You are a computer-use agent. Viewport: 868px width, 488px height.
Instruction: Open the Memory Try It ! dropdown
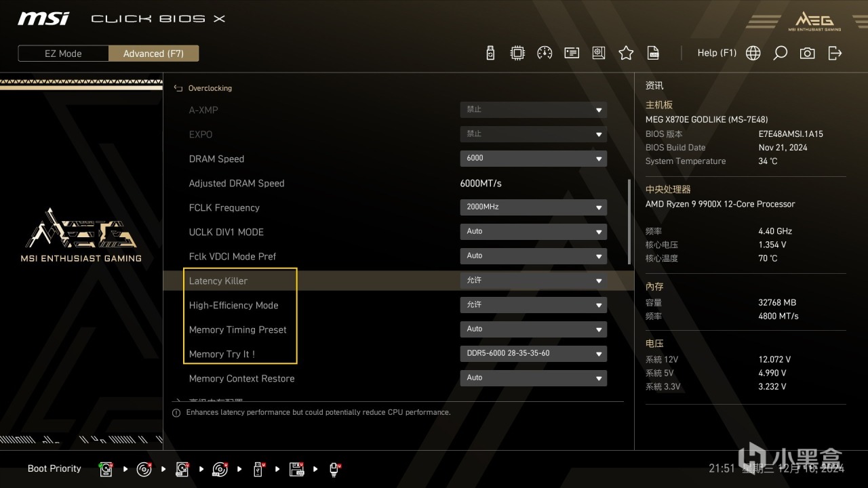pyautogui.click(x=533, y=354)
